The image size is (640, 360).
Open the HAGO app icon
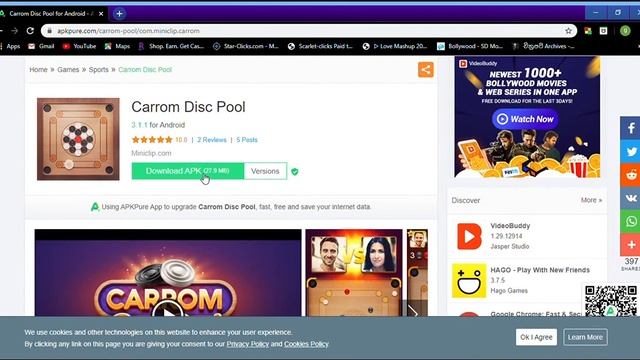coord(469,280)
